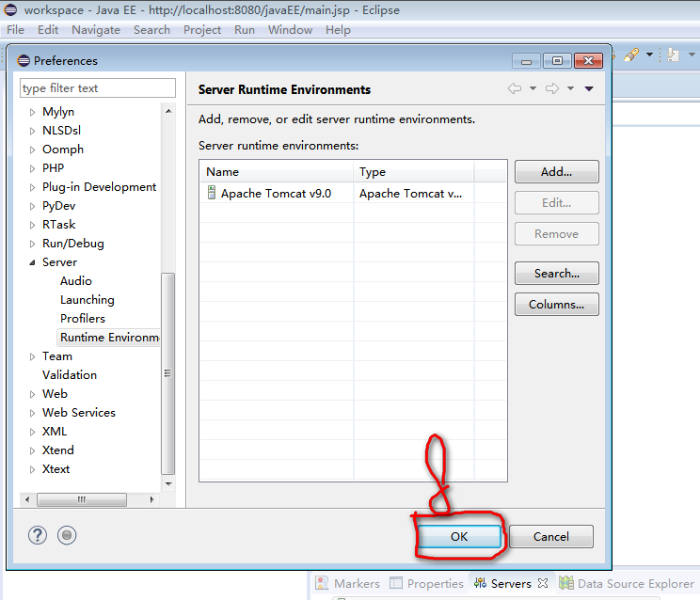Screen dimensions: 700x600
Task: Open the Preferences view menu triangle
Action: tap(589, 88)
